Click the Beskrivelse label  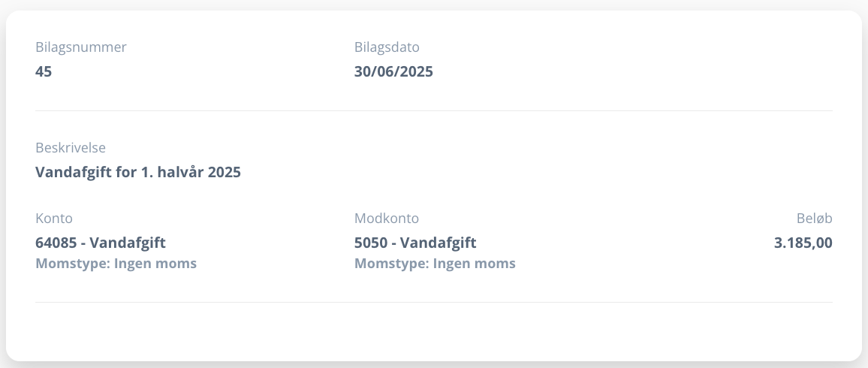71,148
